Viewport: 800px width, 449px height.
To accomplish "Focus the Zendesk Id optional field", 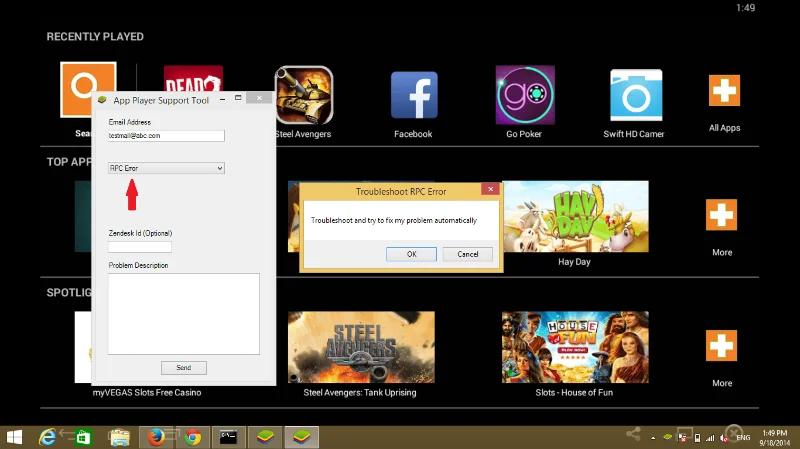I will 140,247.
